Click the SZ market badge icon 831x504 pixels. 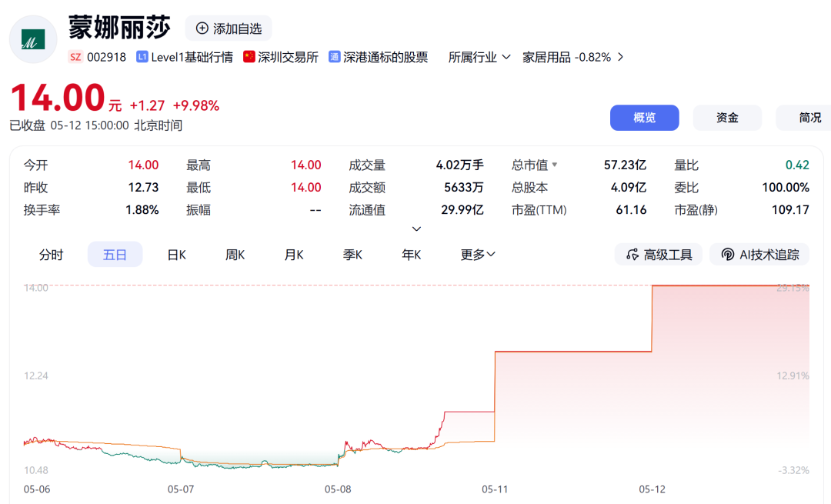[75, 57]
